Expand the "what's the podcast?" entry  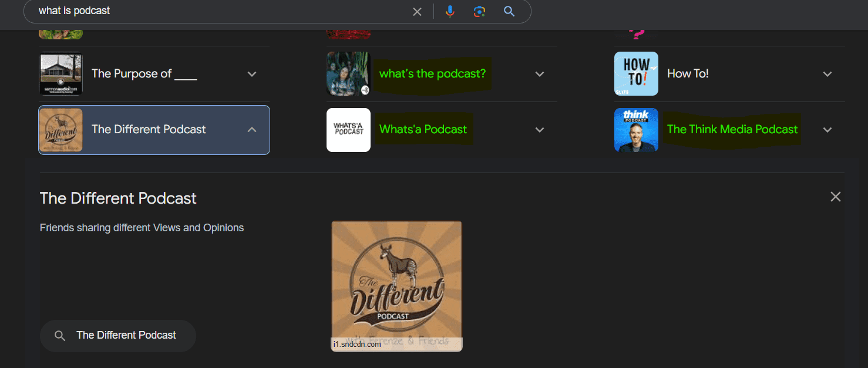coord(540,74)
